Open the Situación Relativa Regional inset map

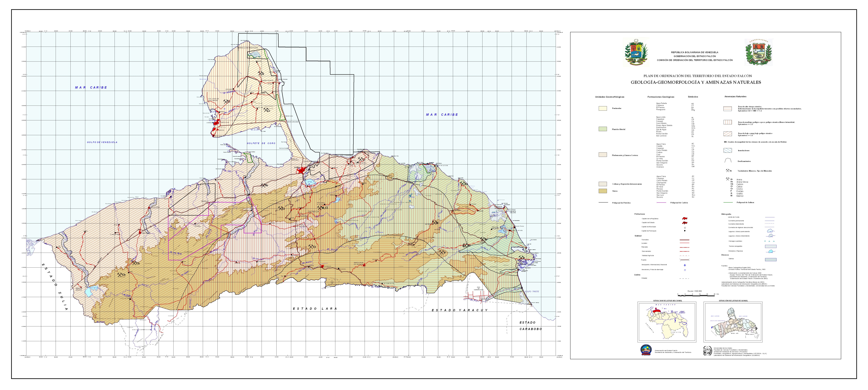pos(733,322)
